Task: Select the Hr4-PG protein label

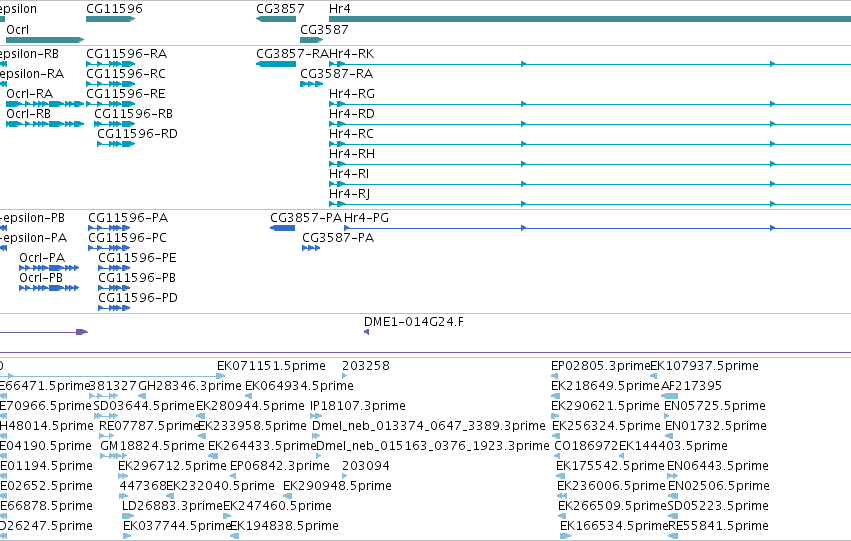Action: pyautogui.click(x=366, y=218)
